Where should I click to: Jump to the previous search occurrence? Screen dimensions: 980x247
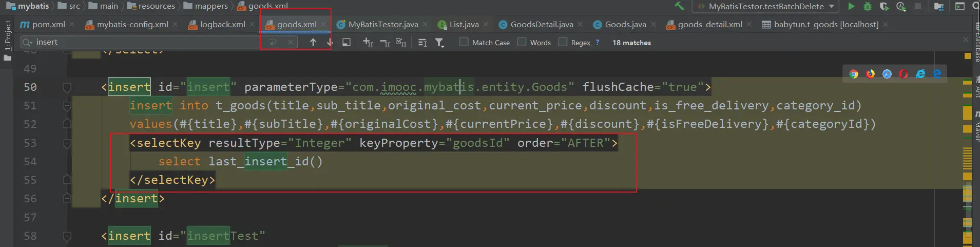pos(313,43)
